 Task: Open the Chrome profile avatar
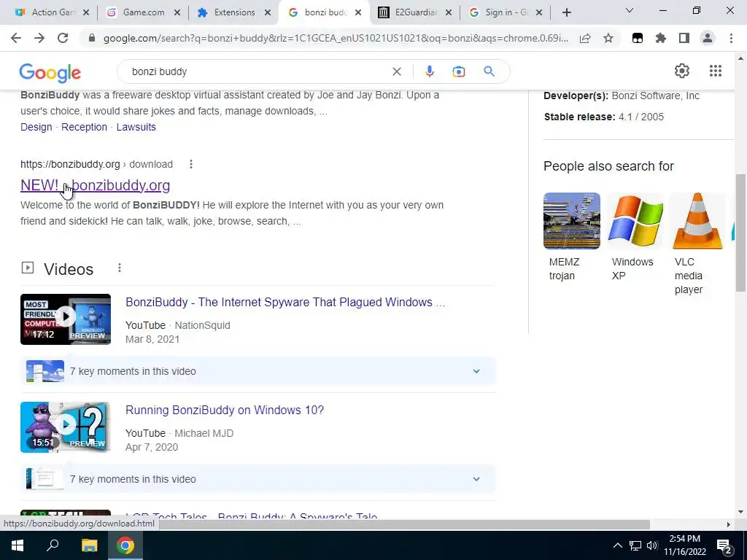[708, 38]
